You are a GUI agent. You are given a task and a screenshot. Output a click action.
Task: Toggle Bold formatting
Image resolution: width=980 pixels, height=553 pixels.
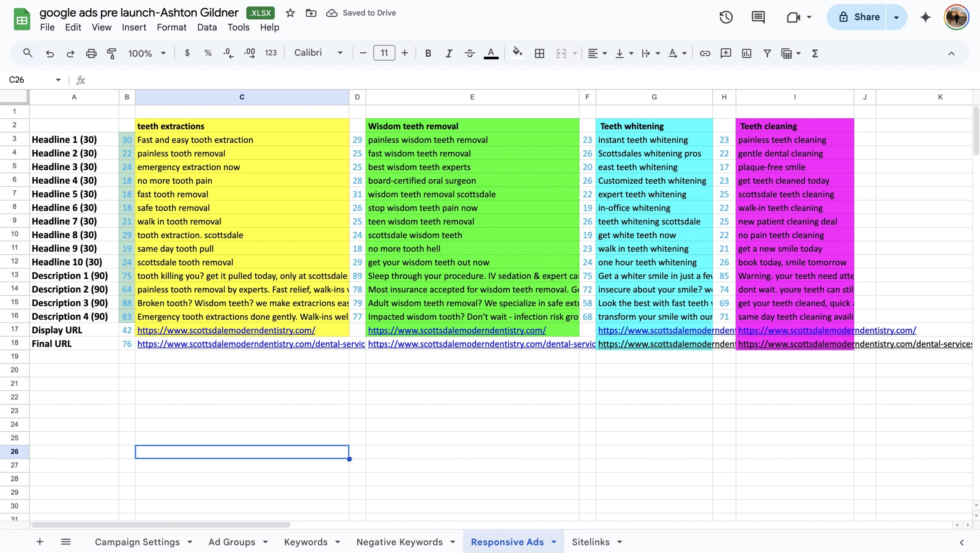click(428, 53)
